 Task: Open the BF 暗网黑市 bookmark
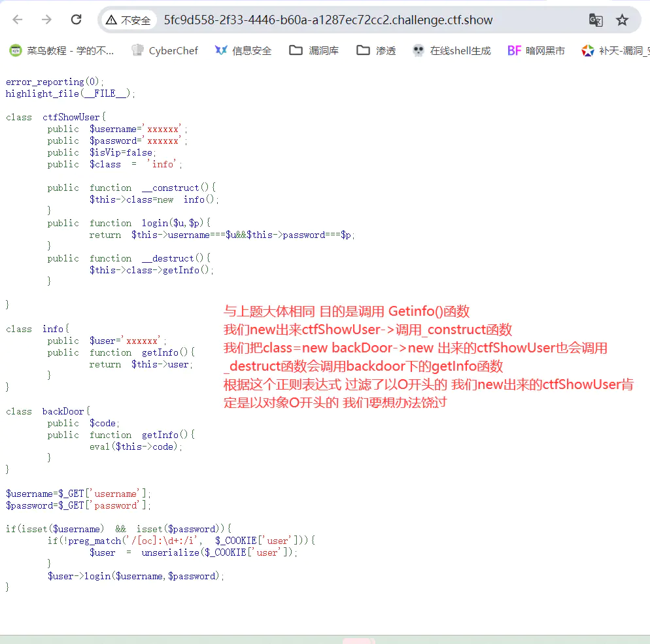(536, 50)
